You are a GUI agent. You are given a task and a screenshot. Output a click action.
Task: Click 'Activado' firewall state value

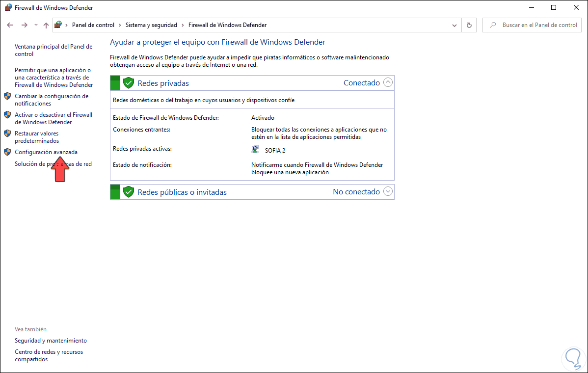tap(263, 118)
